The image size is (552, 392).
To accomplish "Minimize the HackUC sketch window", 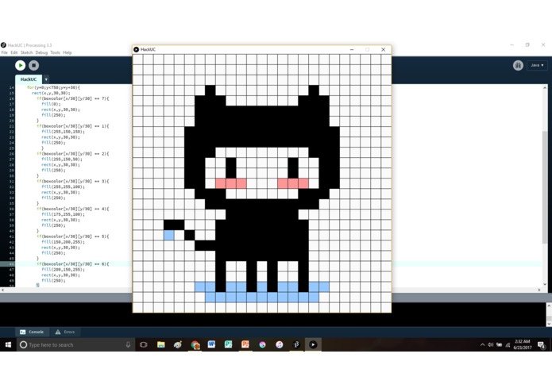I will click(x=352, y=49).
